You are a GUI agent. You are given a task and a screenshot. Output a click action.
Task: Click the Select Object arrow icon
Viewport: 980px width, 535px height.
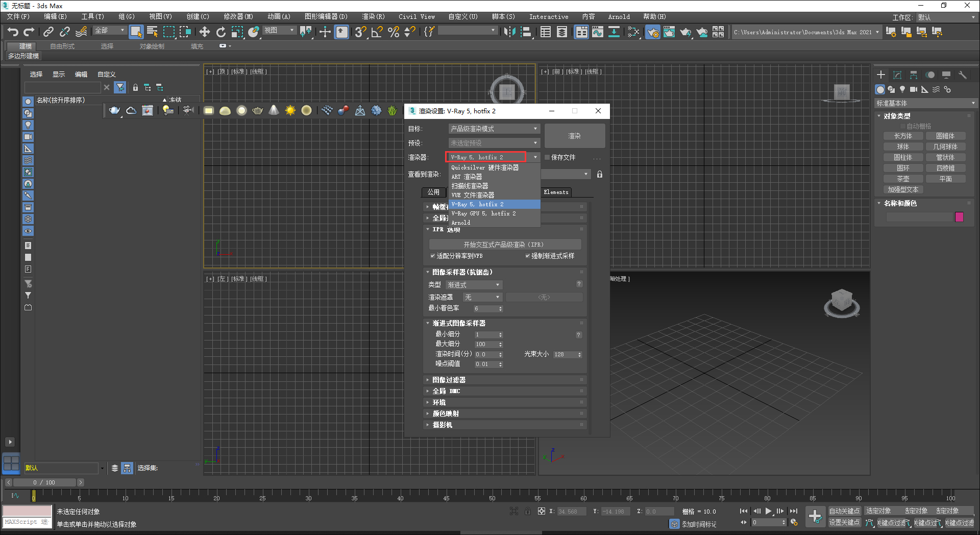[x=136, y=32]
